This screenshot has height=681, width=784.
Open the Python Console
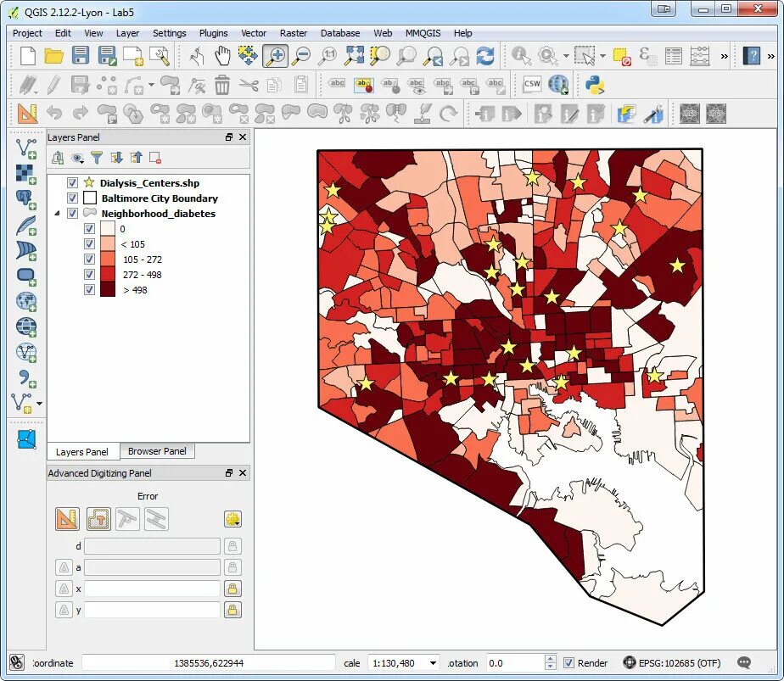[594, 84]
